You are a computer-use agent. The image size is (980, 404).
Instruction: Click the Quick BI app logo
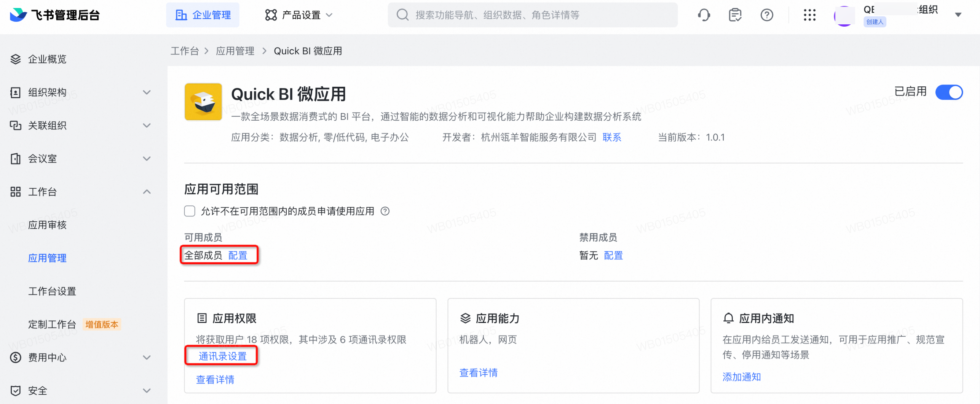pos(203,102)
